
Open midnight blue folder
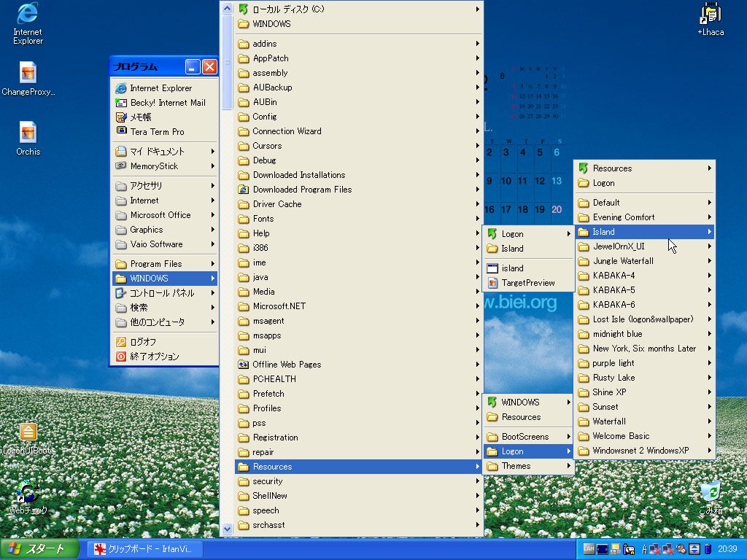coord(645,334)
